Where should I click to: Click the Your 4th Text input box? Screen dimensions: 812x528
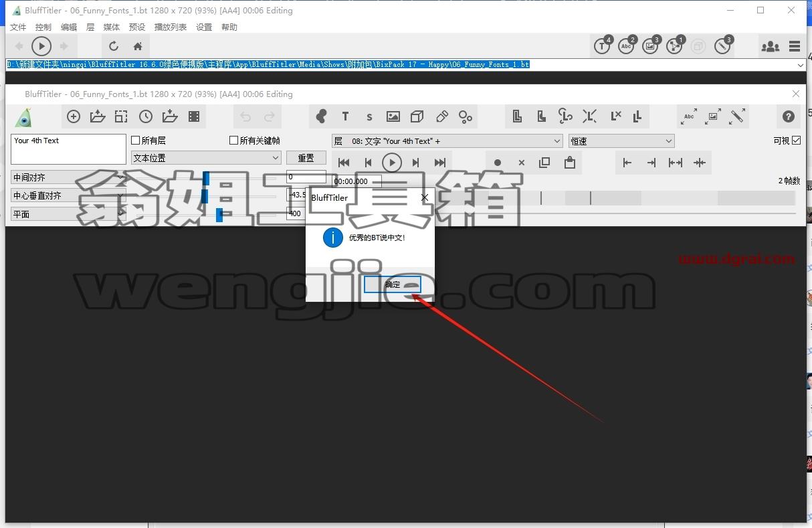(68, 149)
